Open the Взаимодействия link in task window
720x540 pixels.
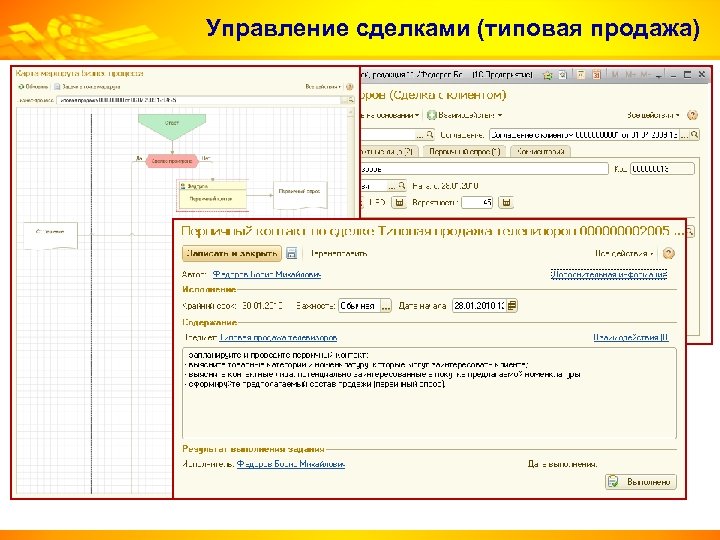[x=631, y=338]
